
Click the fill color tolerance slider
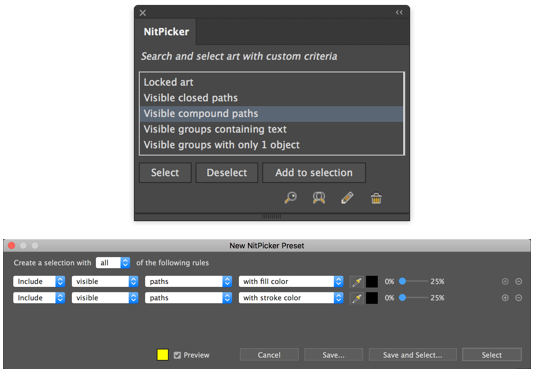(415, 281)
